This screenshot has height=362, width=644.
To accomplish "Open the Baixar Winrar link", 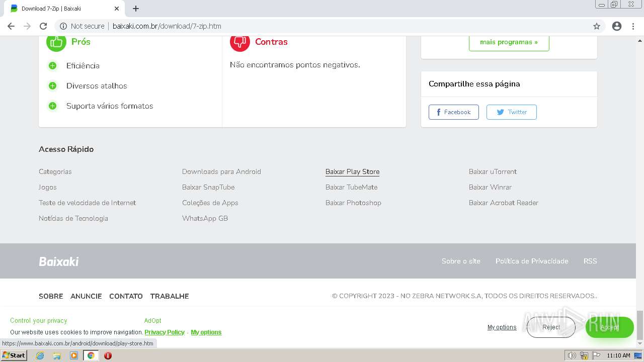I will point(490,187).
